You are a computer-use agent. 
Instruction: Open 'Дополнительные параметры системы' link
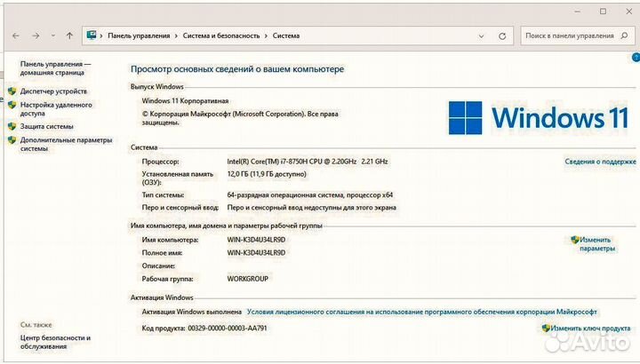click(66, 145)
